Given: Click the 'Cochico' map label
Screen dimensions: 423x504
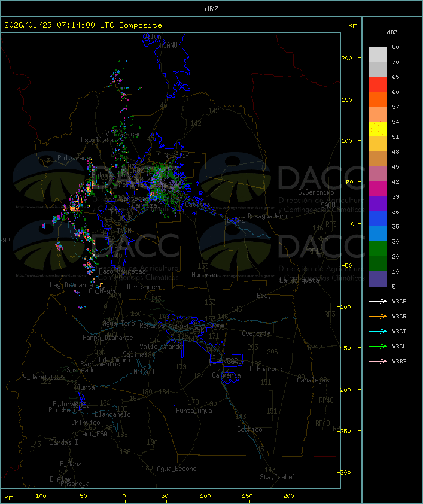Looking at the screenshot, I should (x=249, y=429).
